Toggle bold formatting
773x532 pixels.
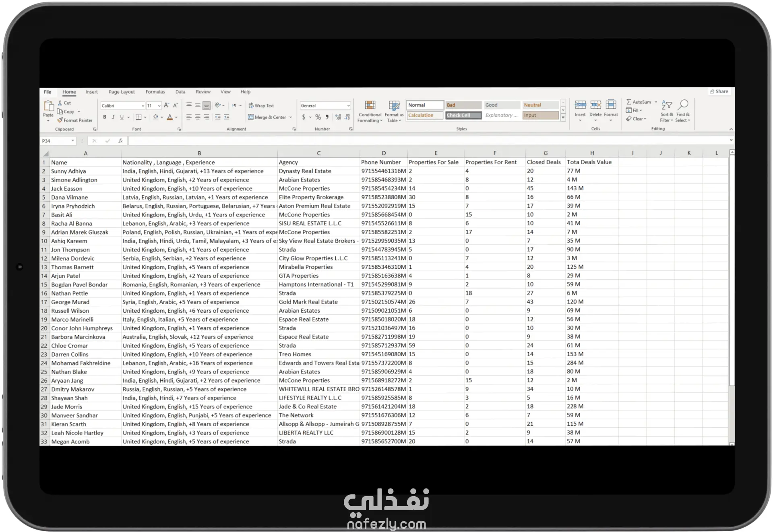(105, 117)
